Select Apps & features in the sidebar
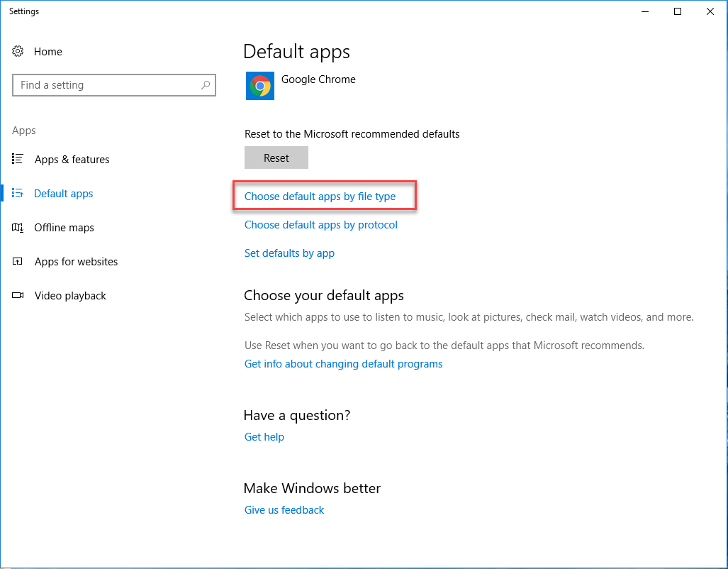 pos(71,159)
